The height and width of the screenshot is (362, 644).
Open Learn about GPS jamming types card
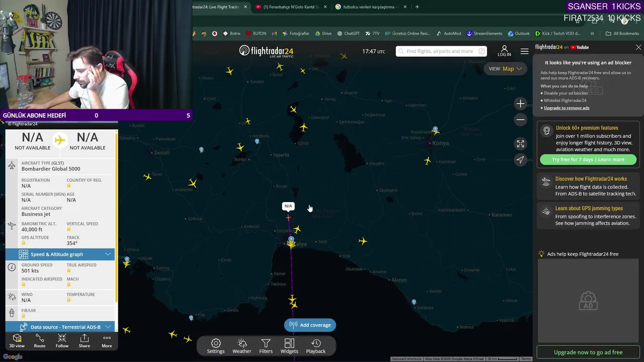pos(588,216)
